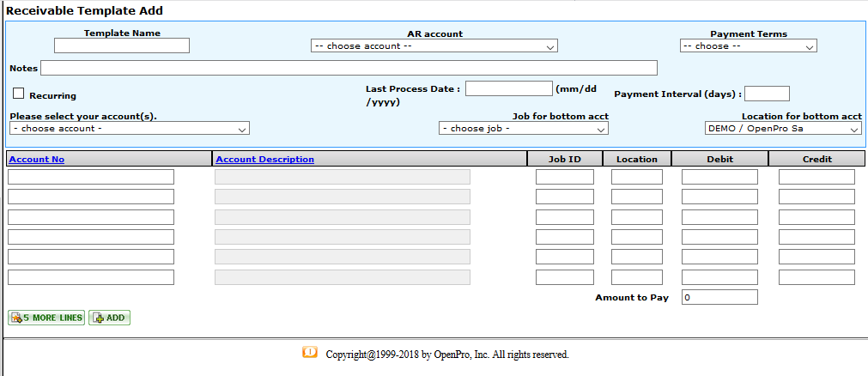Click the Account Description header link
The height and width of the screenshot is (376, 868).
[x=264, y=159]
